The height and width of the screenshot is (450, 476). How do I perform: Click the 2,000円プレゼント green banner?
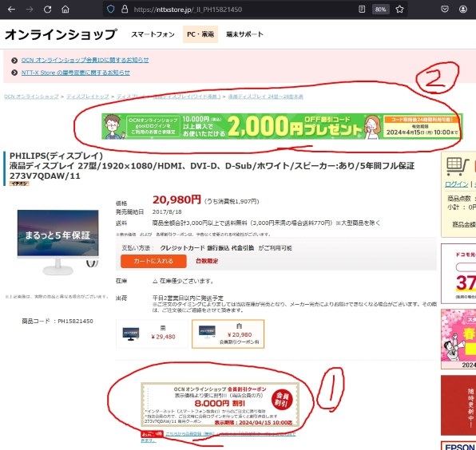[282, 126]
